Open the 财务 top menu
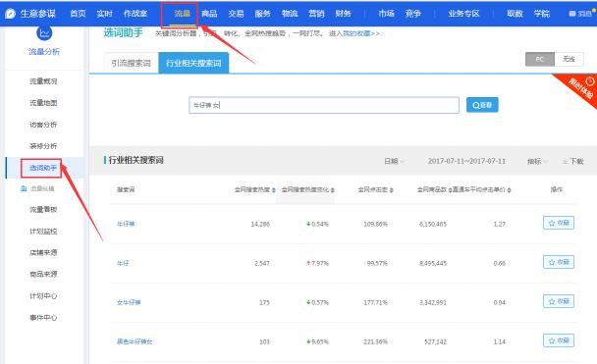597x364 pixels. click(x=343, y=14)
